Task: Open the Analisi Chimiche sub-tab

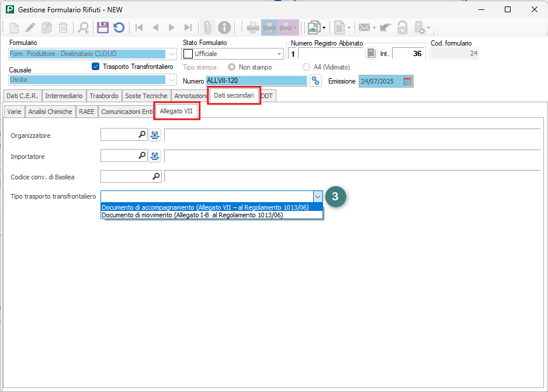Action: 50,111
